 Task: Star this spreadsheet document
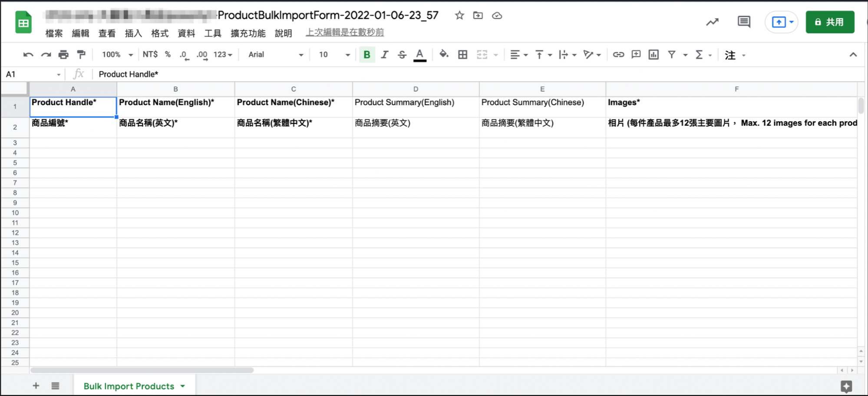[459, 16]
